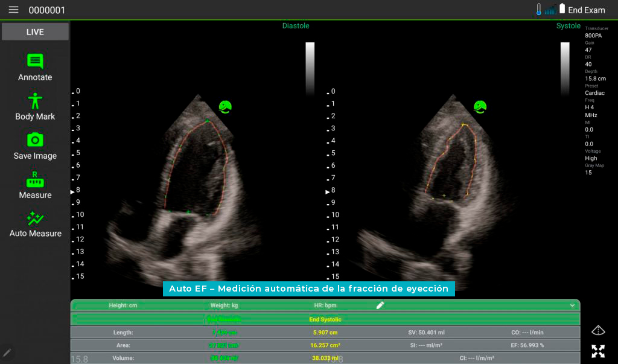Select the Body Mark tool
Viewport: 618px width, 364px height.
point(35,101)
